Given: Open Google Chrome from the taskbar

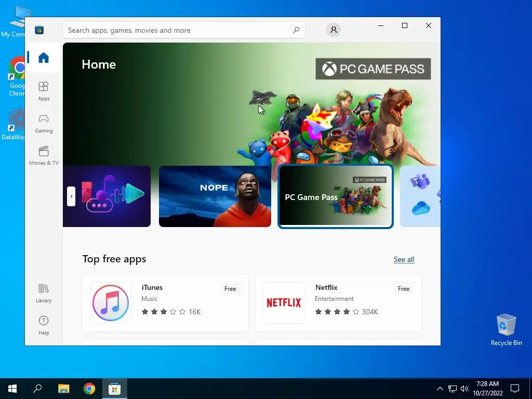Looking at the screenshot, I should tap(89, 389).
